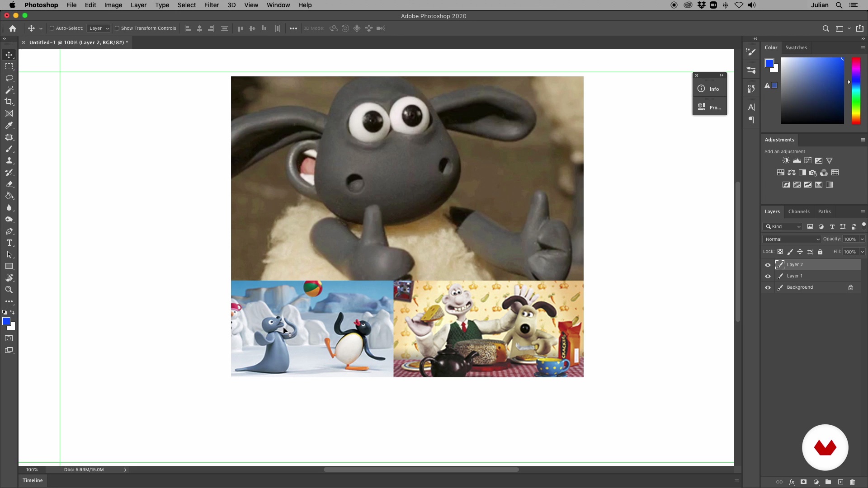
Task: Hide the Background layer visibility
Action: point(768,287)
